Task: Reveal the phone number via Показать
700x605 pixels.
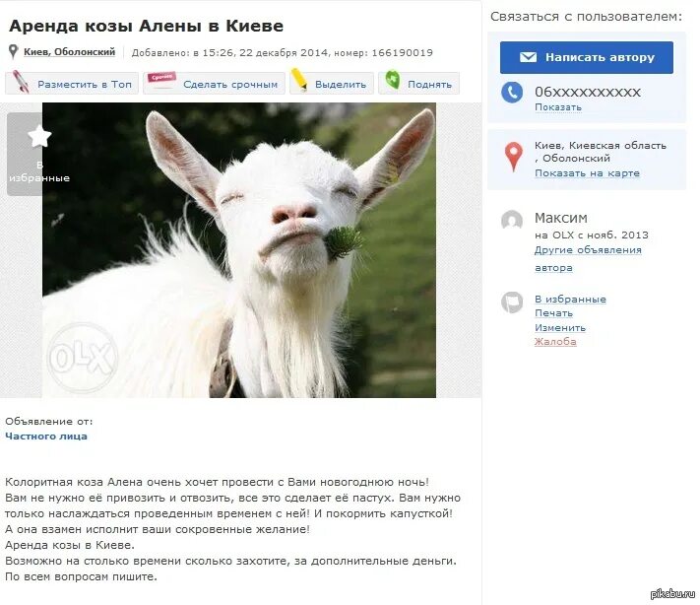Action: (x=558, y=107)
